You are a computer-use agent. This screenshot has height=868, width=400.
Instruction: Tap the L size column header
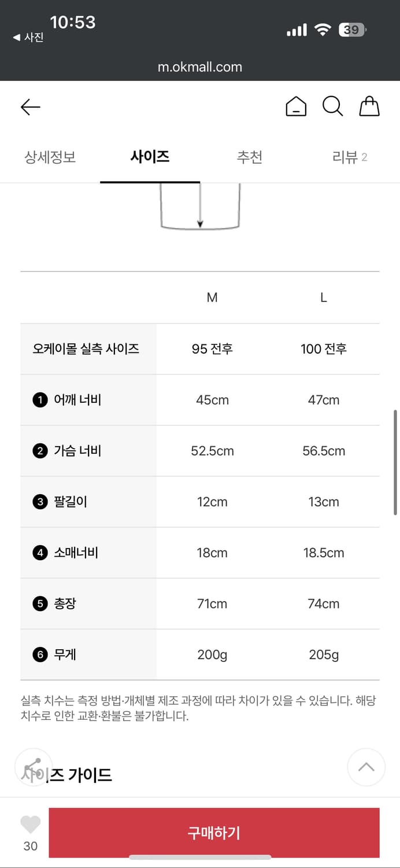[324, 297]
